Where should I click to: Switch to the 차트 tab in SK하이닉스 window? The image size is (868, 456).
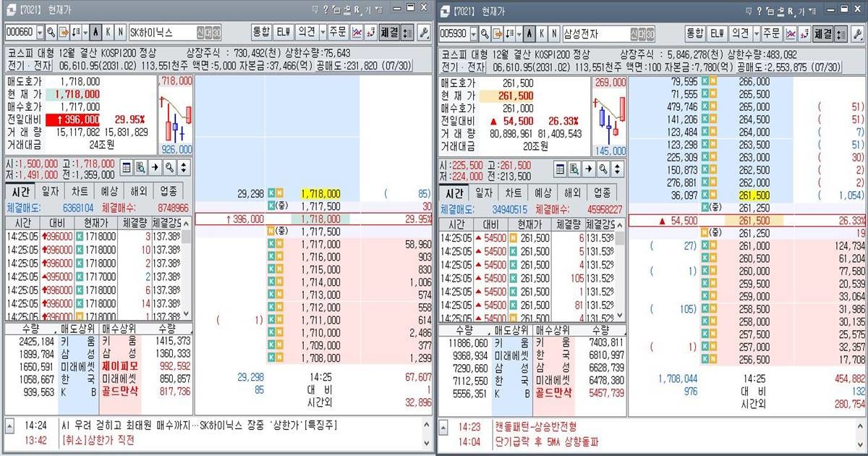[x=79, y=193]
